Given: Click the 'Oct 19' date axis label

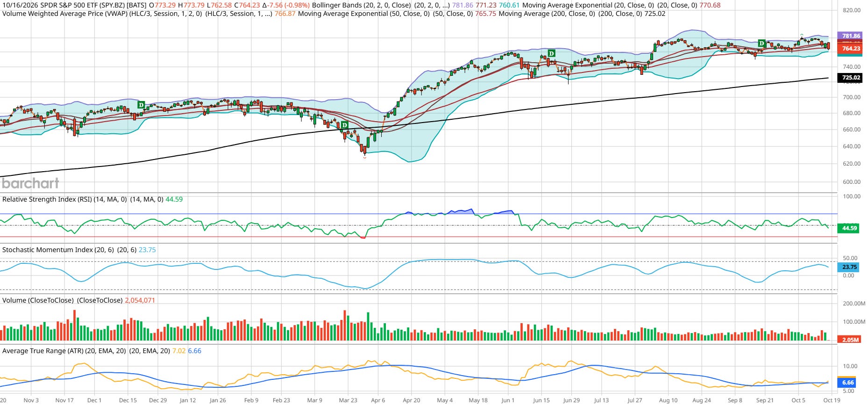Looking at the screenshot, I should (x=832, y=400).
